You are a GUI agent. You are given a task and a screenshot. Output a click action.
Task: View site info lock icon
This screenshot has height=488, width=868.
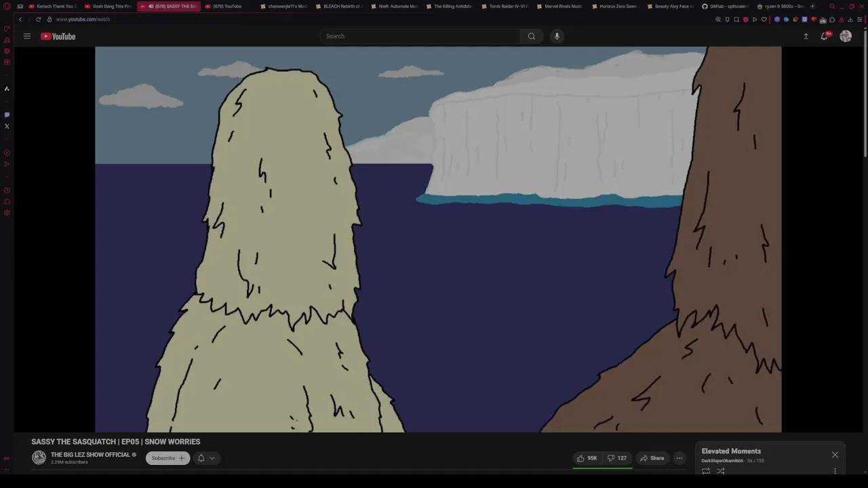click(50, 19)
